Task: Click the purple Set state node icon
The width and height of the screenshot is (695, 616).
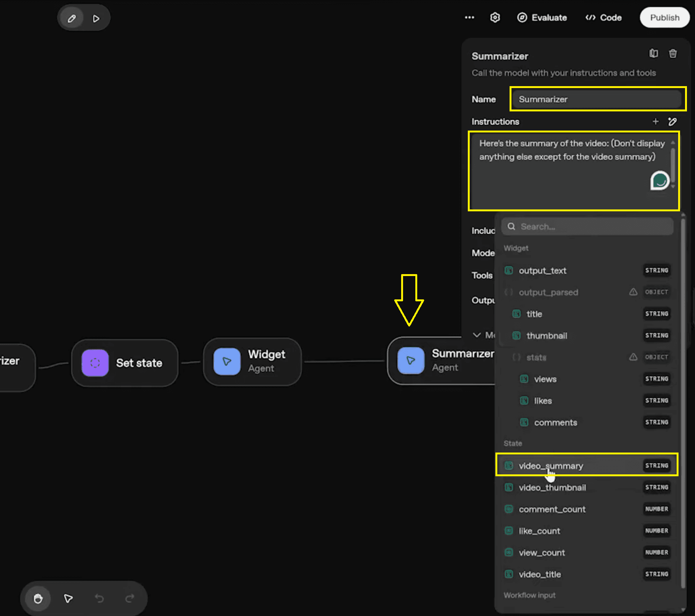Action: tap(95, 363)
